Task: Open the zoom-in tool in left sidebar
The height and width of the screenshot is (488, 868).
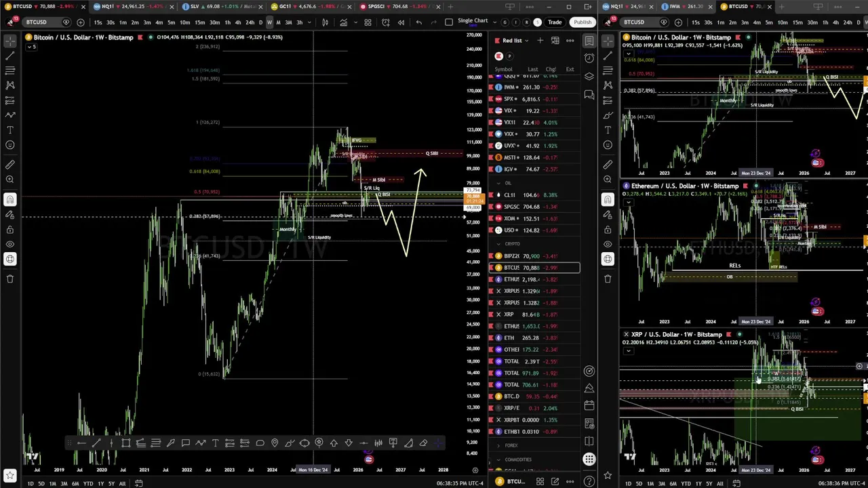Action: coord(10,180)
